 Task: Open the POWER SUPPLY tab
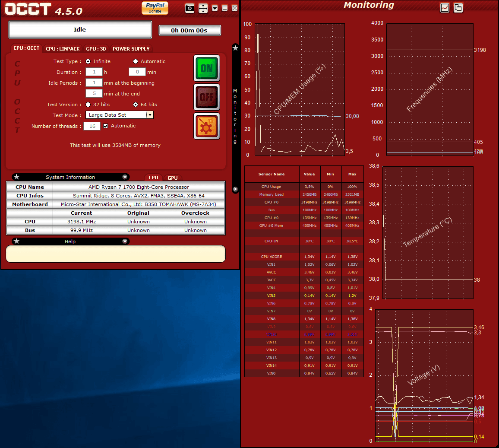pyautogui.click(x=131, y=49)
